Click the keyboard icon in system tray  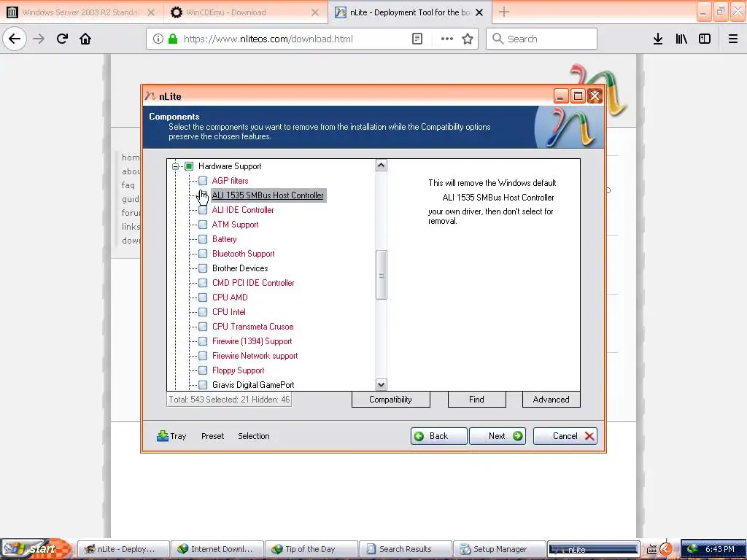click(x=651, y=550)
